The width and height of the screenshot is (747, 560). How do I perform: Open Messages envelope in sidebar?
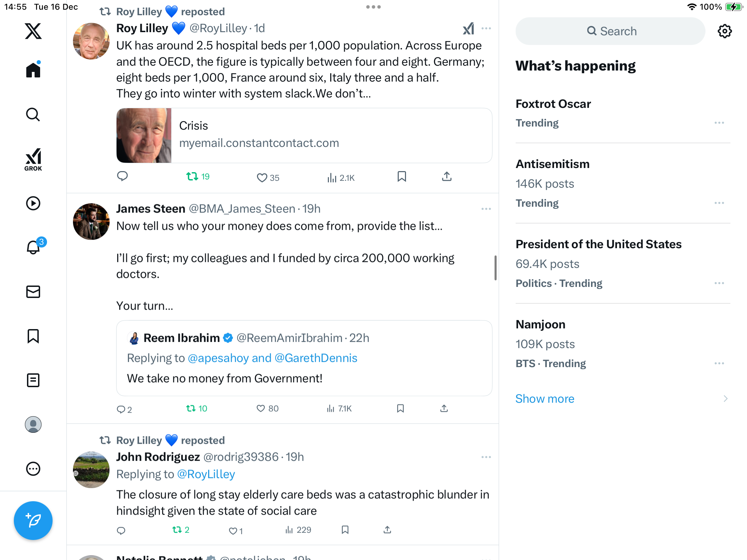[x=33, y=292]
